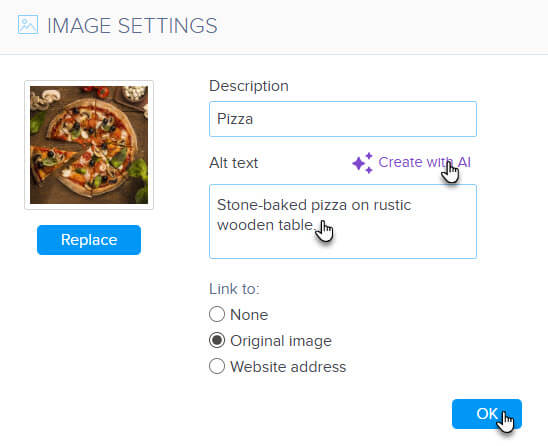548x446 pixels.
Task: Select the Original image radio button
Action: [x=217, y=340]
